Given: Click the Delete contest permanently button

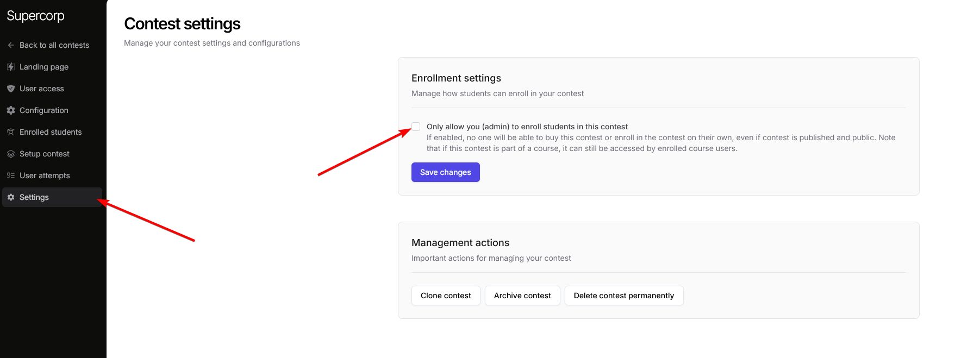Looking at the screenshot, I should coord(623,296).
